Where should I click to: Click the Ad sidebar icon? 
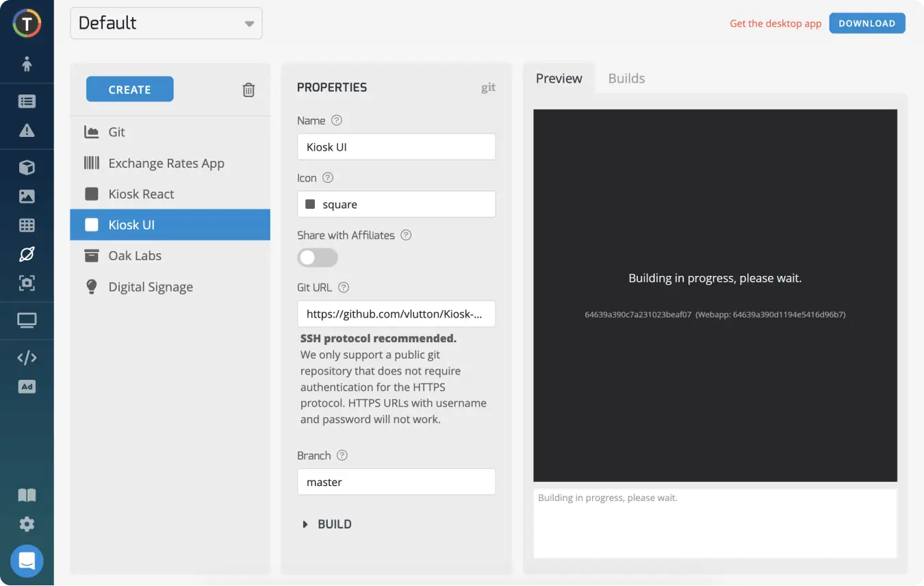click(x=27, y=387)
